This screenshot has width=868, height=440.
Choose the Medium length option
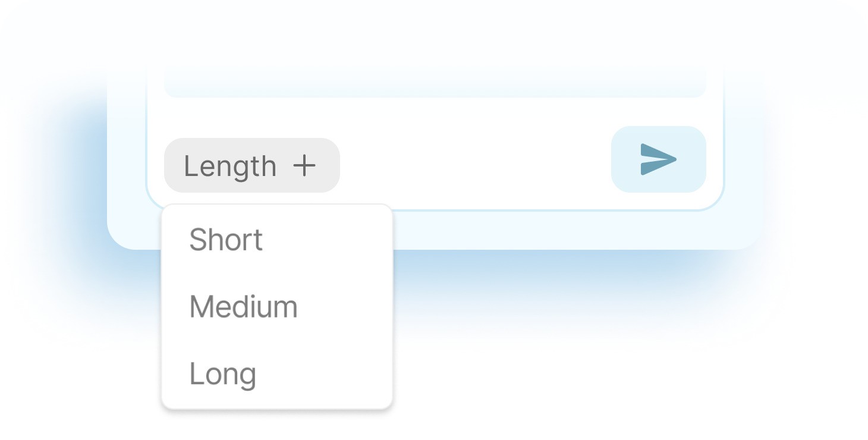[x=243, y=307]
